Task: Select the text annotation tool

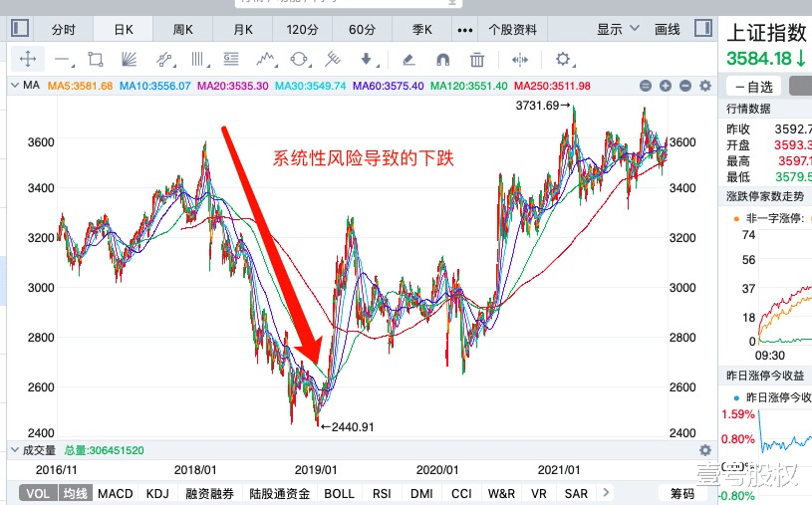Action: [231, 59]
